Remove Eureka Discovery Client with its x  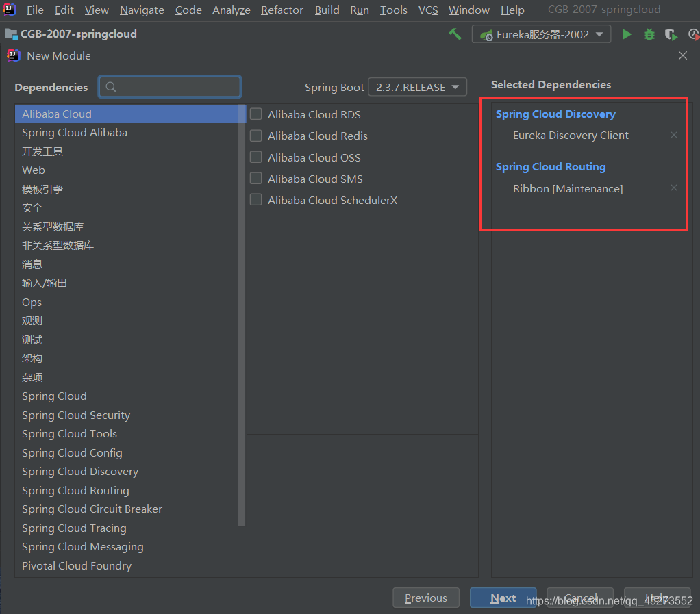coord(673,135)
